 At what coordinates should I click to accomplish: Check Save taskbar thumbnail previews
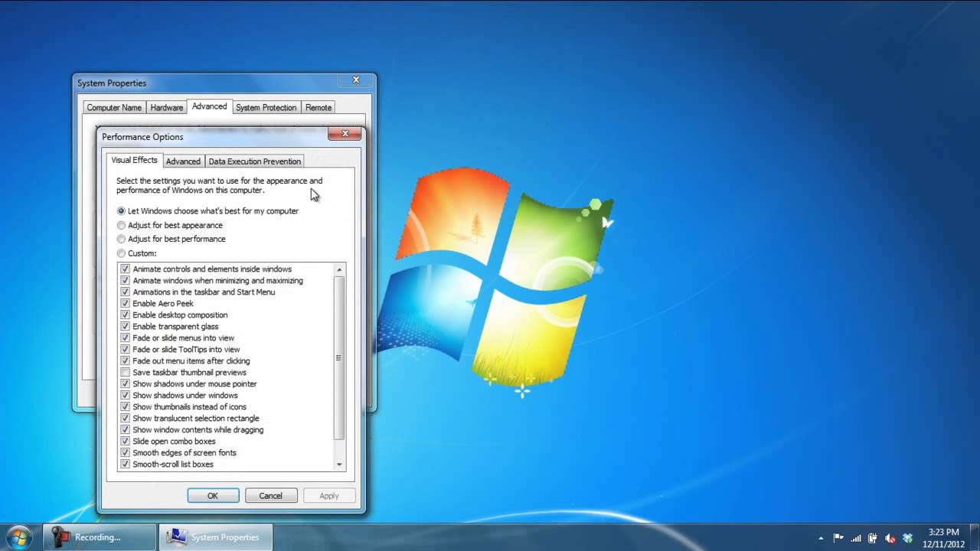(x=126, y=373)
